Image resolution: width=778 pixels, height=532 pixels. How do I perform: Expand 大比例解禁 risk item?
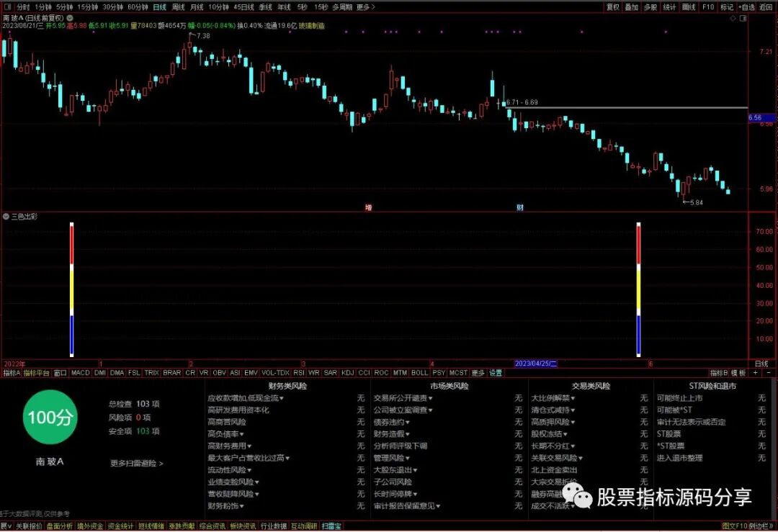click(x=553, y=398)
